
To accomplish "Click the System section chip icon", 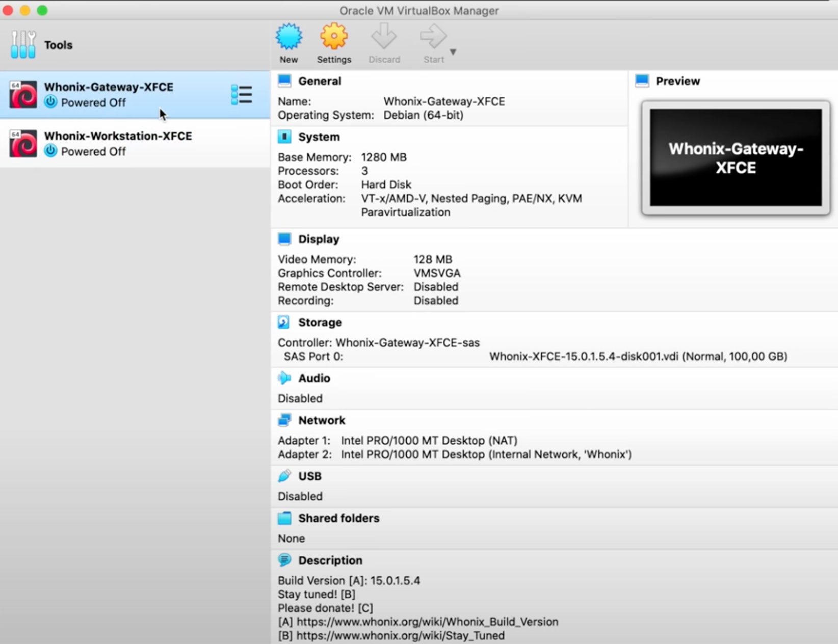I will pos(284,137).
